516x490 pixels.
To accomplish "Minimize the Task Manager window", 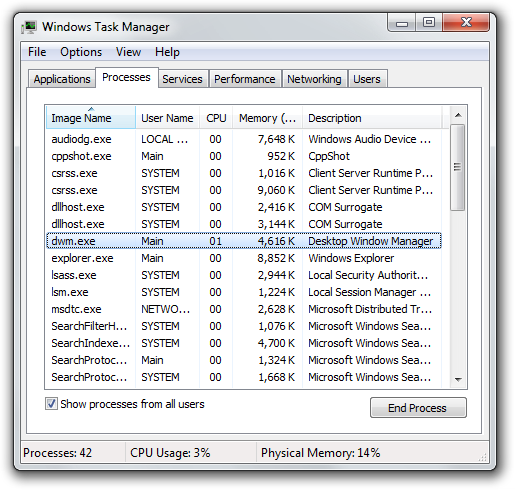I will (x=402, y=23).
